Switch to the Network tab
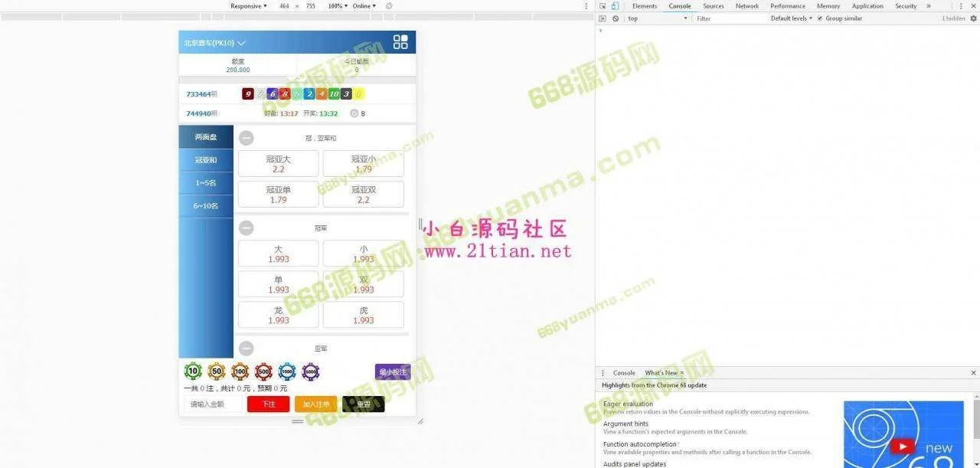The width and height of the screenshot is (980, 468). (746, 6)
